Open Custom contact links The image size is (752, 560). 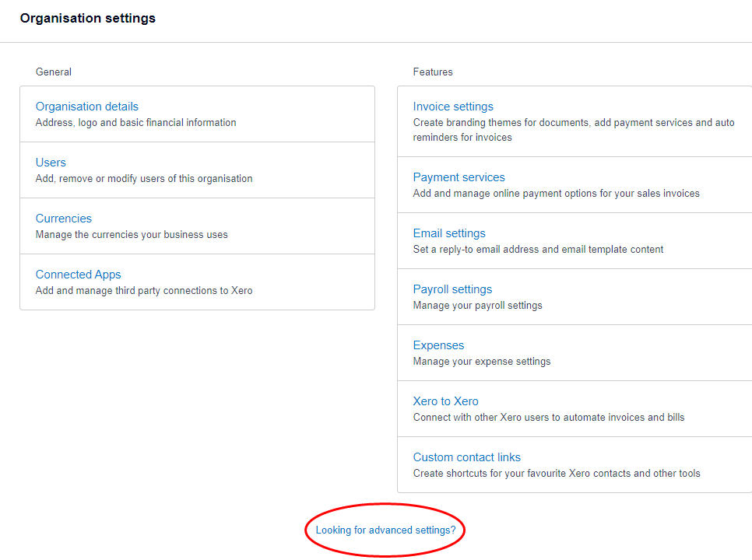click(x=466, y=457)
